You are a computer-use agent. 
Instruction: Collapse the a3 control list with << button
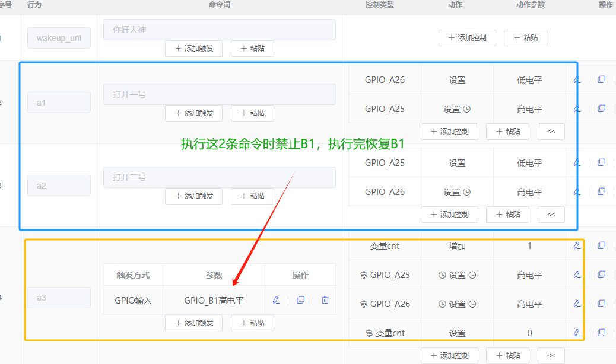pos(551,356)
